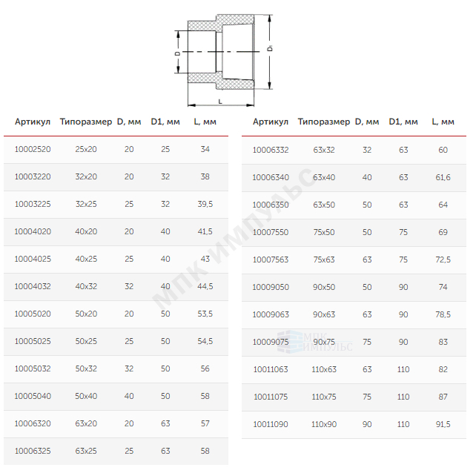Select article 10009075
476x476 pixels.
pos(271,342)
